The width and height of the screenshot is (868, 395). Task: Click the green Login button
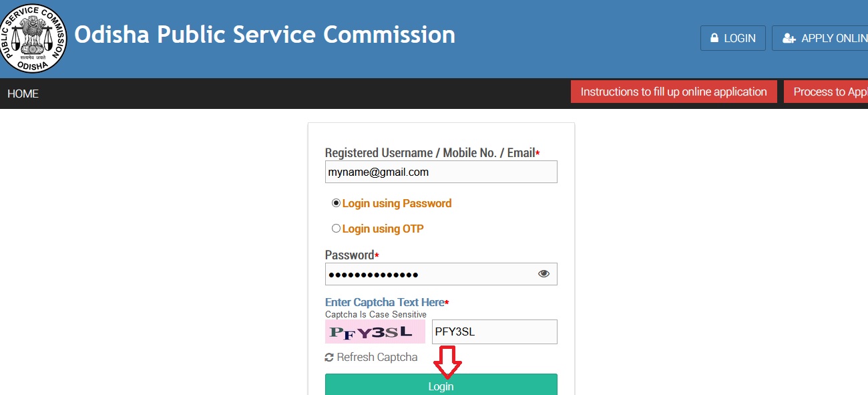[441, 384]
